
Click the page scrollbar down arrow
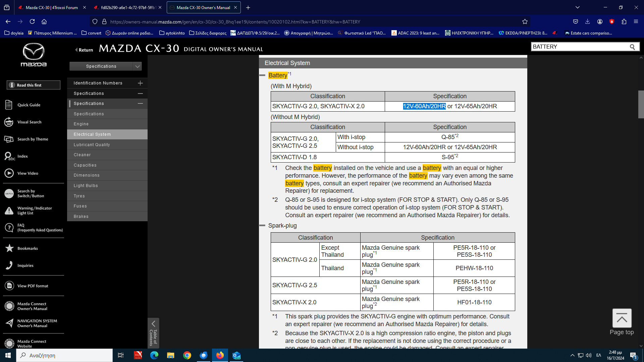[641, 346]
